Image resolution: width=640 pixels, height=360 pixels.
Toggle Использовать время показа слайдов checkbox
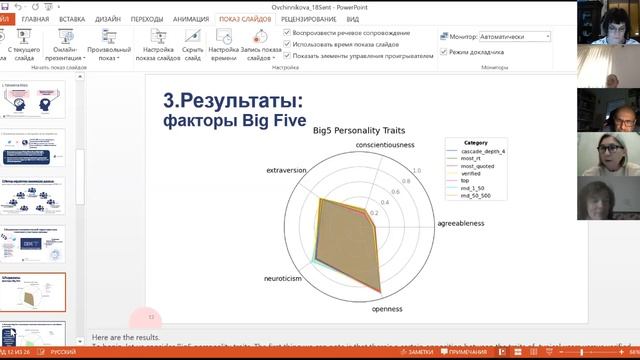287,44
